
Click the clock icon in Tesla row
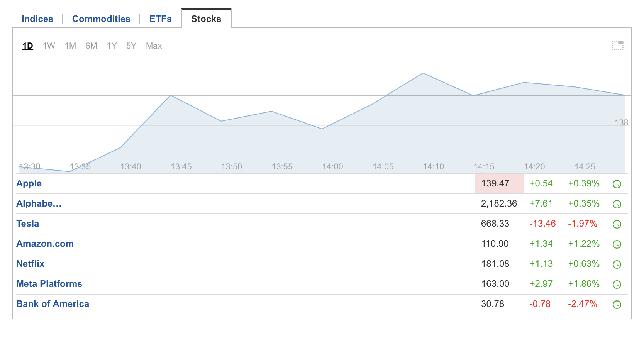tap(617, 224)
